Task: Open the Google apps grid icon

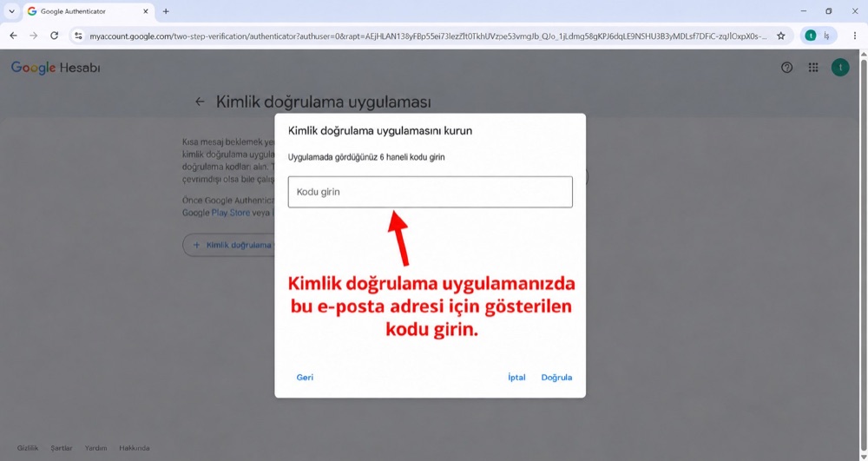Action: (x=813, y=68)
